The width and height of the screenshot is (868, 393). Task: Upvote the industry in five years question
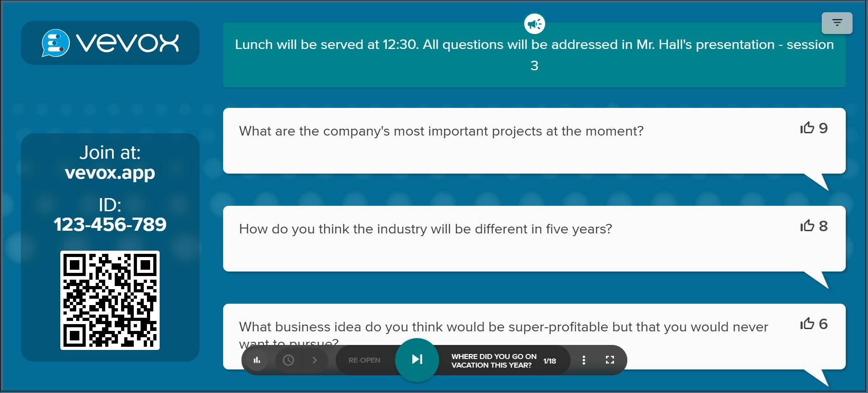pyautogui.click(x=808, y=226)
